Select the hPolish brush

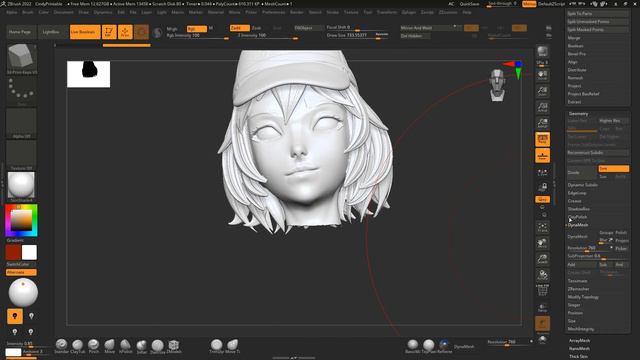point(125,345)
